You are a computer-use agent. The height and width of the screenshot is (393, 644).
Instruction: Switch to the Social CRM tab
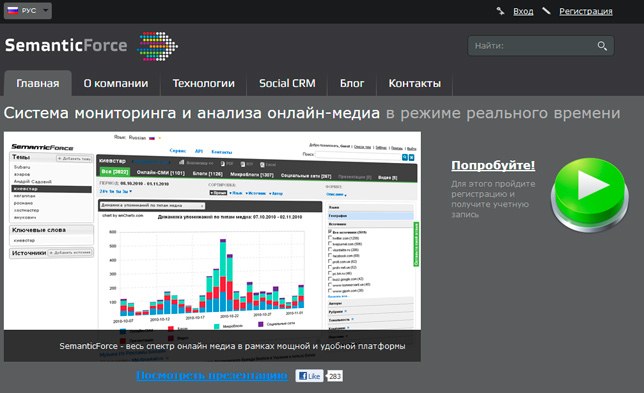tap(287, 83)
